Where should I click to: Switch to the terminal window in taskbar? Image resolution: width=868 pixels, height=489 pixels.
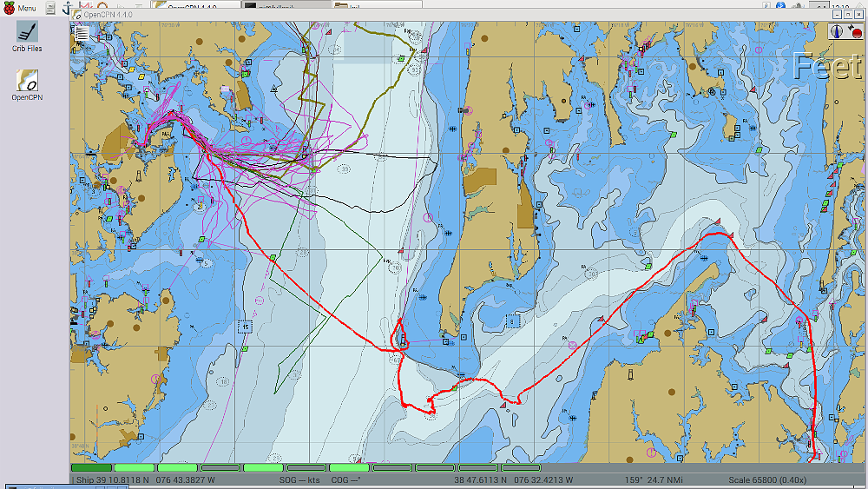(285, 5)
